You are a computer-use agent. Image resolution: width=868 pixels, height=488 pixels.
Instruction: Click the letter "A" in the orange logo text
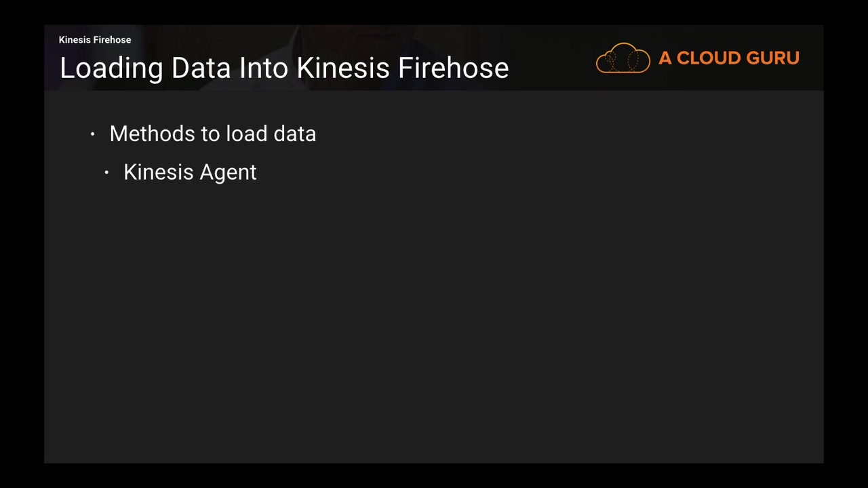[x=665, y=58]
